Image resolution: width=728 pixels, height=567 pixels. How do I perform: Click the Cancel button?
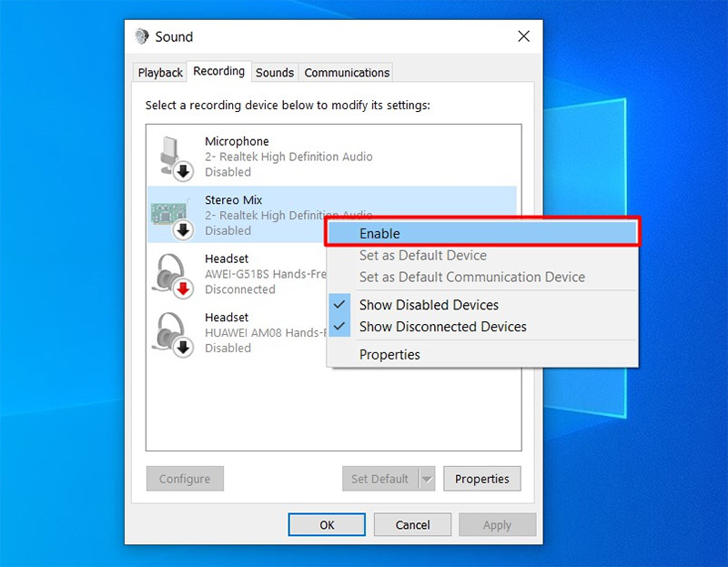click(412, 525)
